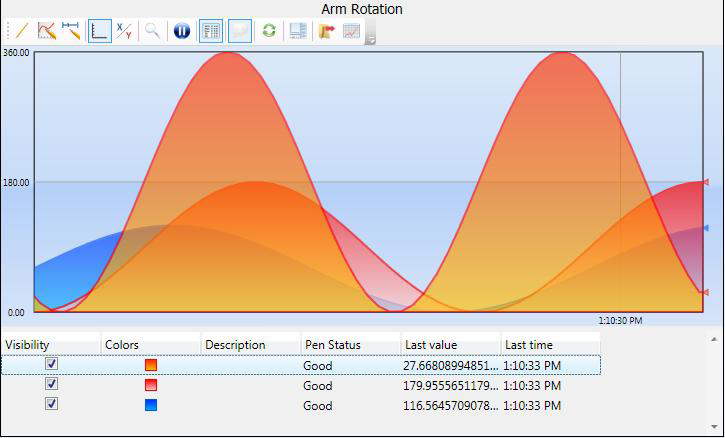Click the export folder icon with red arrow
Image resolution: width=725 pixels, height=438 pixels.
click(x=326, y=31)
